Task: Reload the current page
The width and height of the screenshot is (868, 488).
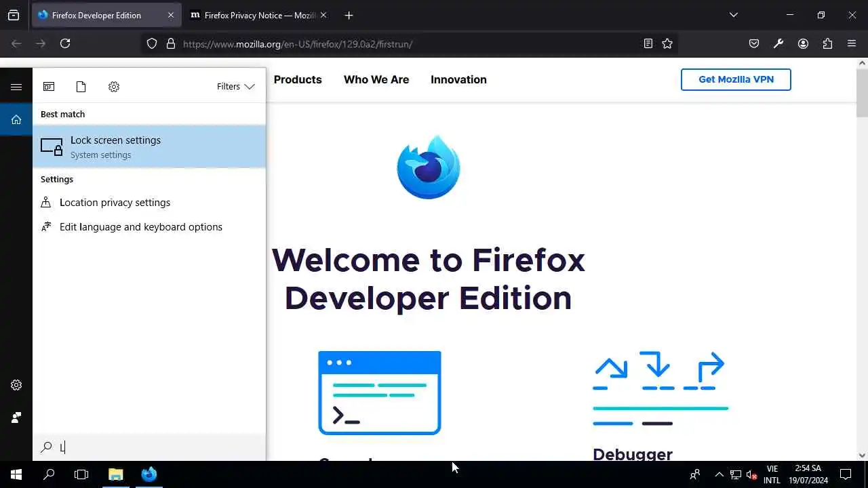Action: click(65, 43)
